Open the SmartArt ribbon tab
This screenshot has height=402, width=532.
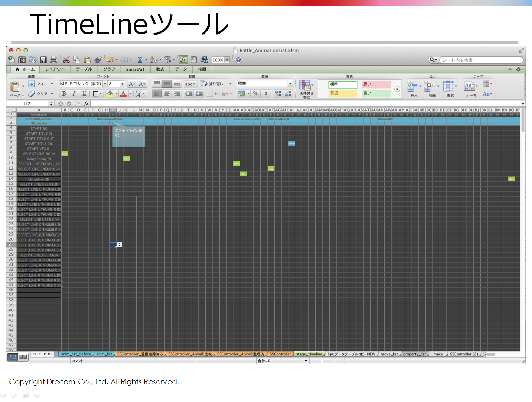click(x=135, y=69)
